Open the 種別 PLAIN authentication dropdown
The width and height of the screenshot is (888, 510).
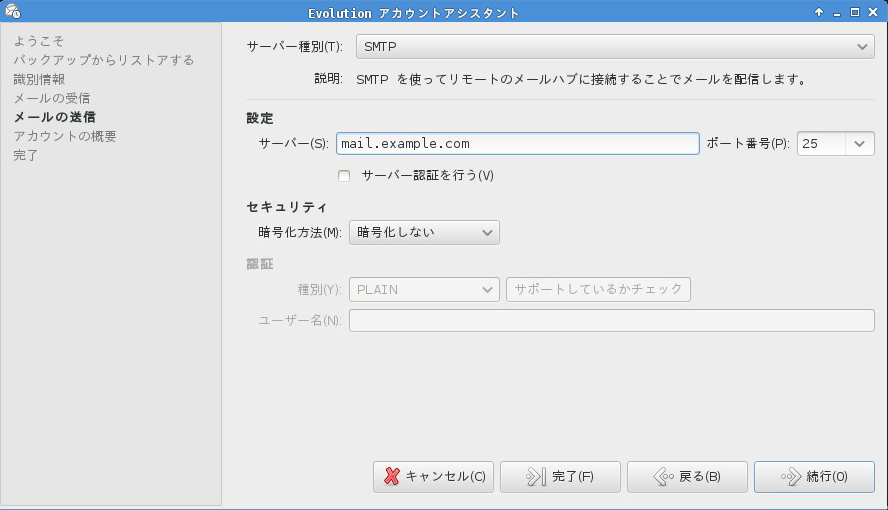pos(423,290)
